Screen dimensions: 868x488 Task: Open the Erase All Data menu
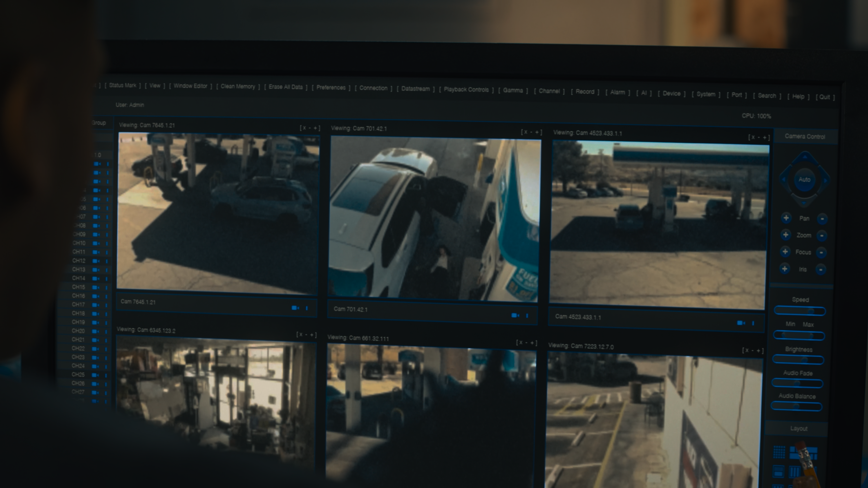285,87
